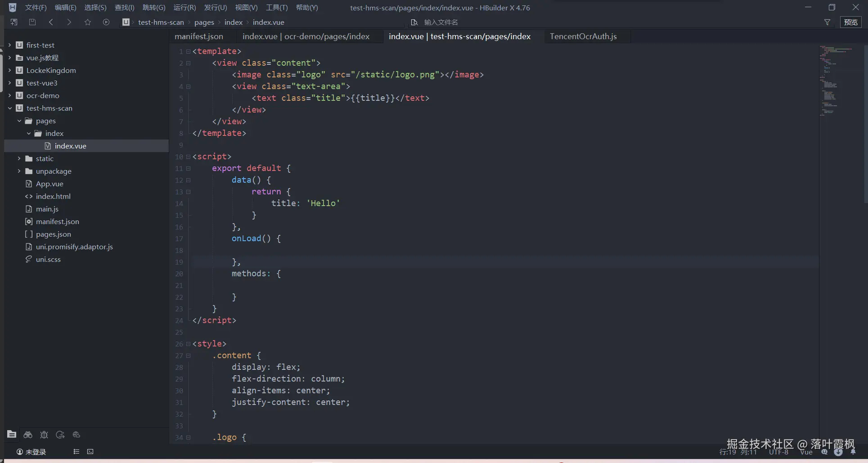
Task: Click the file search icon in toolbar
Action: coord(414,22)
